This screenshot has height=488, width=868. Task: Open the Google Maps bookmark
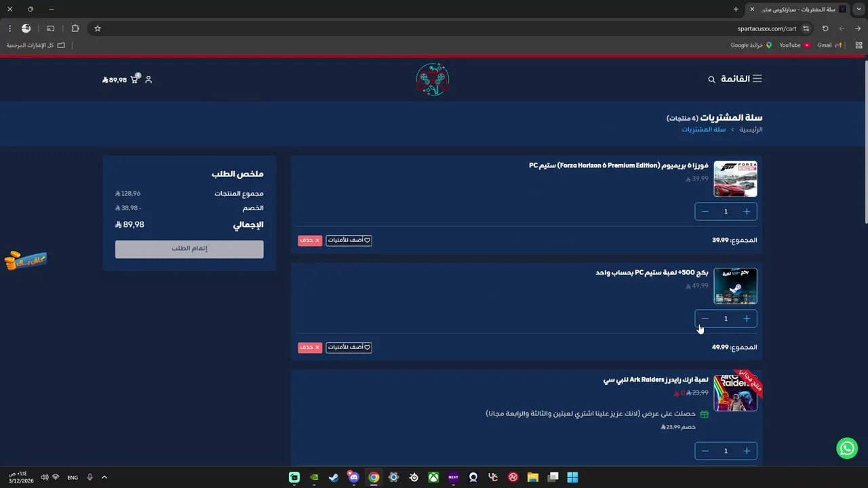[x=751, y=45]
